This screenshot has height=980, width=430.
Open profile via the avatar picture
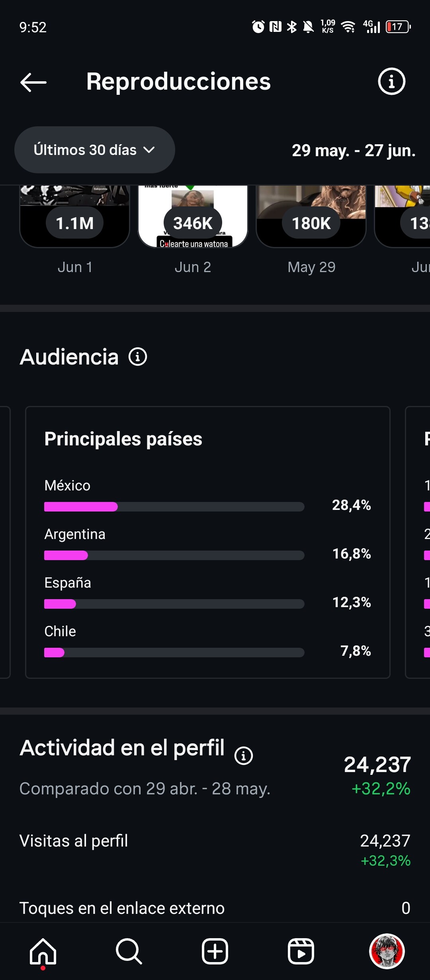click(387, 951)
